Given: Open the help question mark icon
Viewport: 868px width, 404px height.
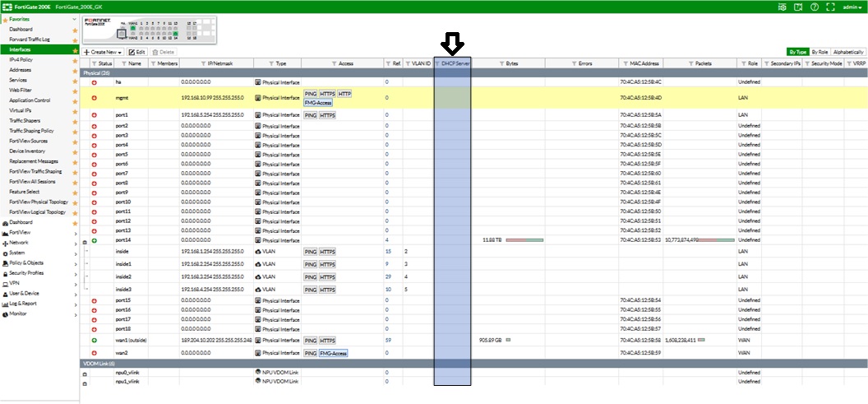Looking at the screenshot, I should pos(815,7).
